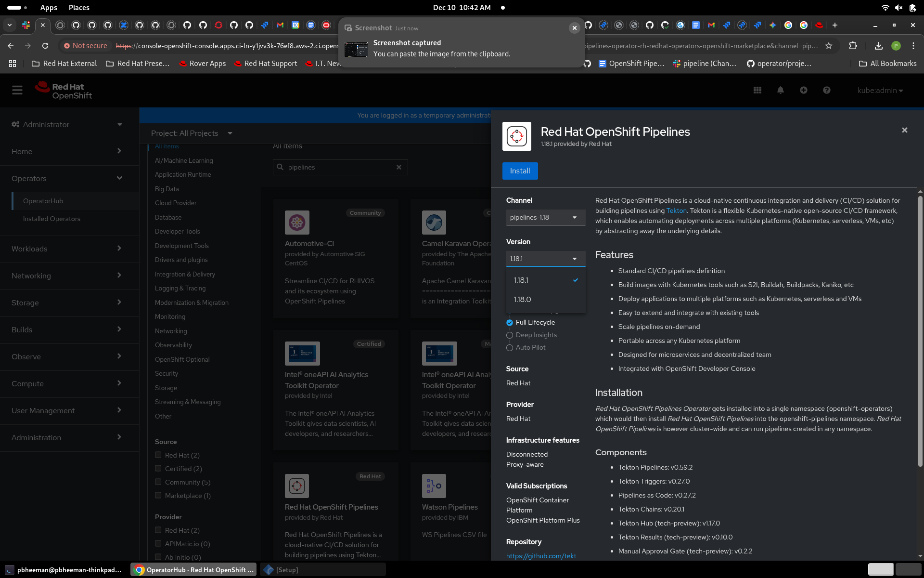Bookmark this page with the star icon
The image size is (924, 578).
coord(829,46)
